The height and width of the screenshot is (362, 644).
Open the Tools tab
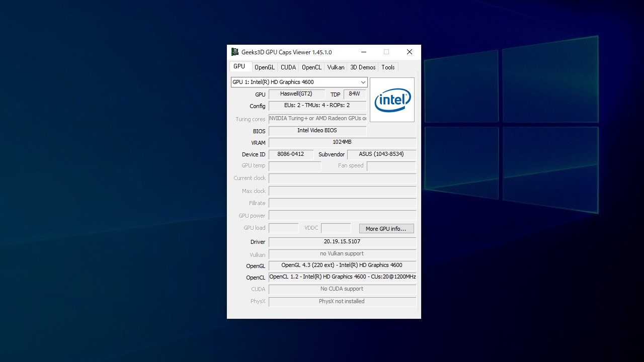point(388,67)
